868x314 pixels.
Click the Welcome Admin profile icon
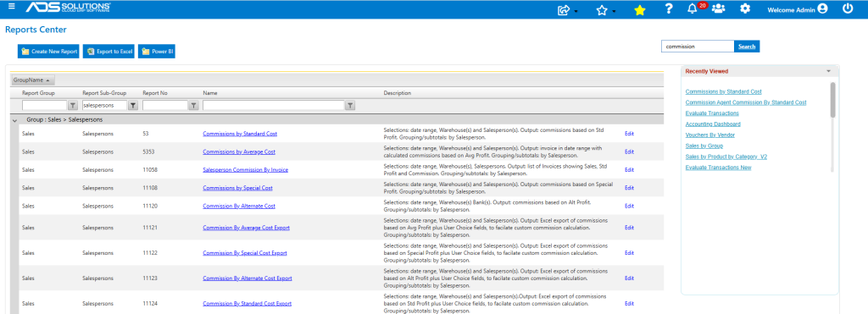[x=822, y=8]
